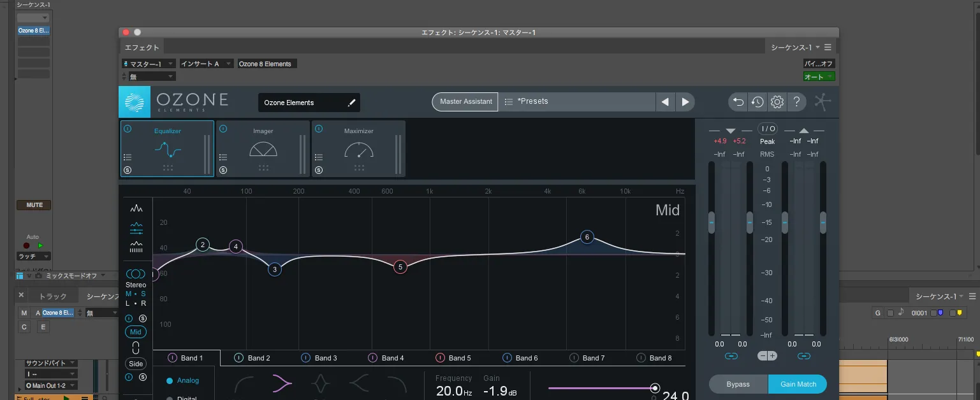Go to previous preset arrow
The width and height of the screenshot is (980, 400).
click(665, 102)
